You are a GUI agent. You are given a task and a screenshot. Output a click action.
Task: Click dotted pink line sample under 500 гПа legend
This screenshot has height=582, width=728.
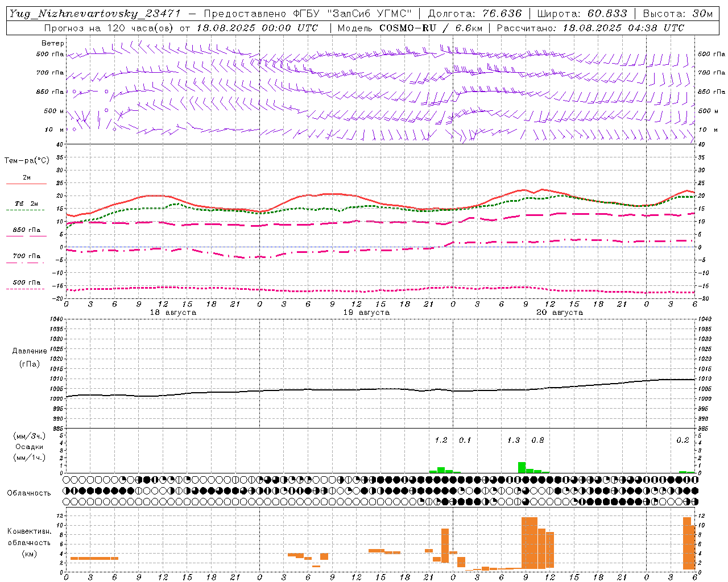[x=25, y=289]
